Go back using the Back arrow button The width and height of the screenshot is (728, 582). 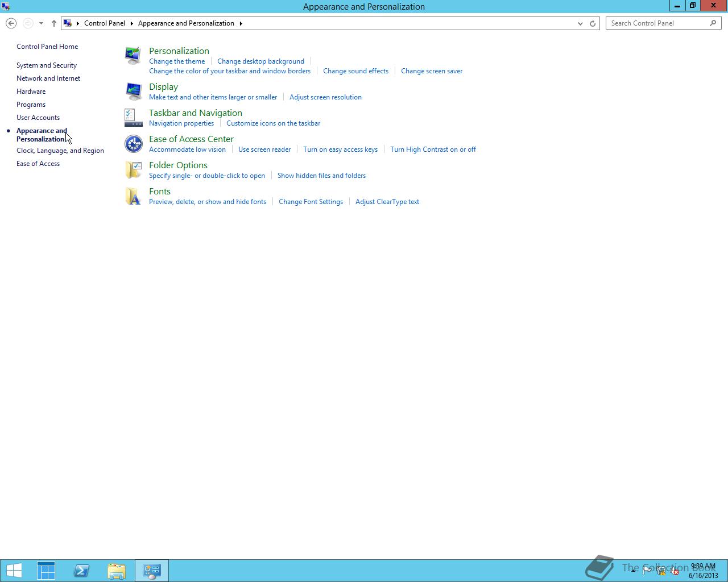[11, 23]
